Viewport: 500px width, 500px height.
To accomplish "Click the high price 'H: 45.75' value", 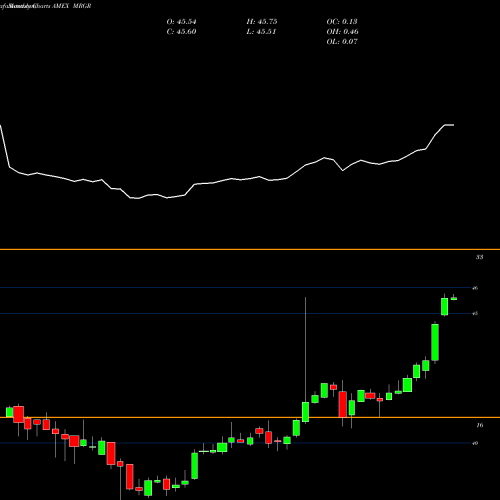I will click(x=262, y=22).
